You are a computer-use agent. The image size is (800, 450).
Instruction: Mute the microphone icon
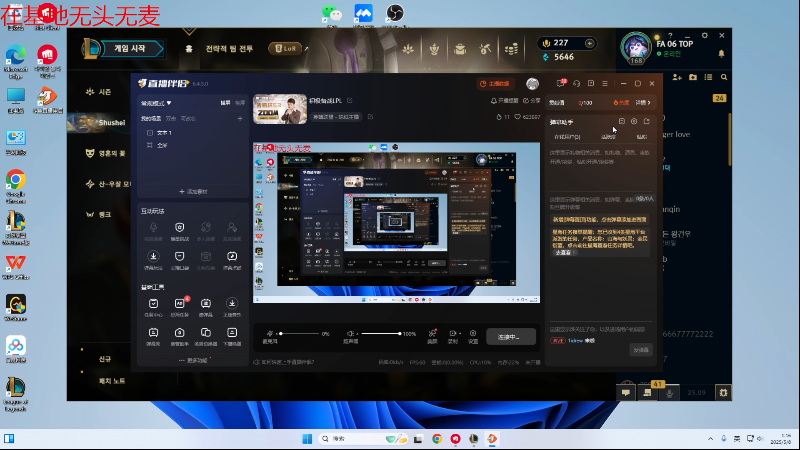(269, 334)
